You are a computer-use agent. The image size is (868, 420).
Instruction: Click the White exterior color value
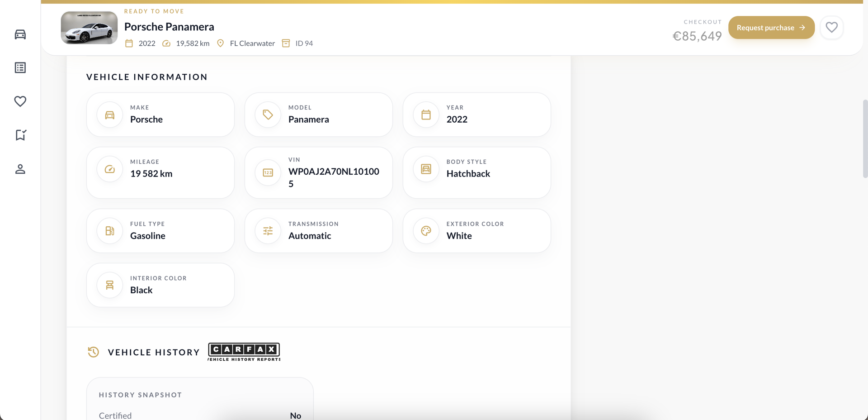point(459,236)
